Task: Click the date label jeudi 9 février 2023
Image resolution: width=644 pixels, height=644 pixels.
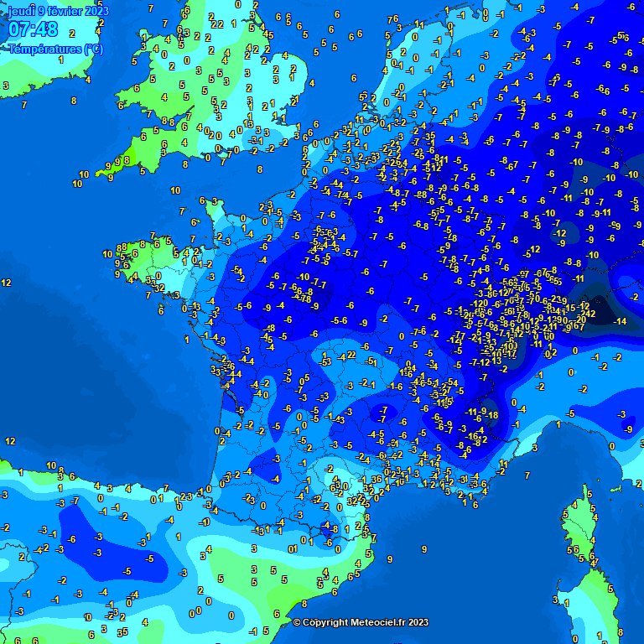Action: 58,10
